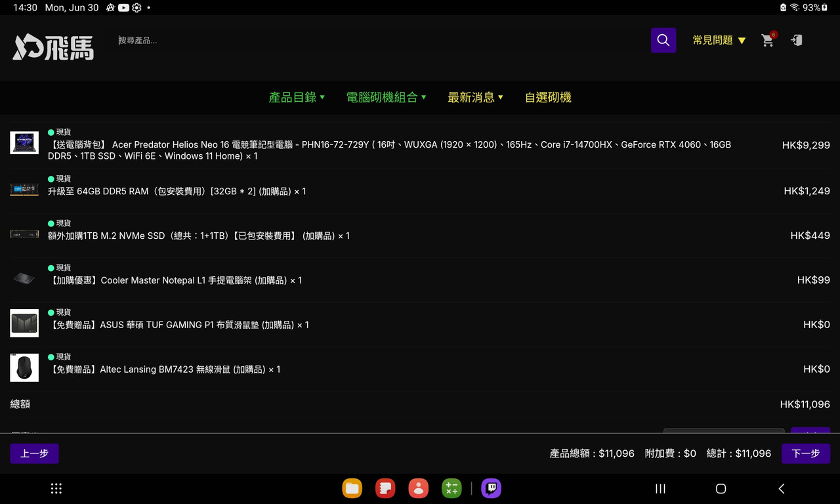This screenshot has height=504, width=840.
Task: Open the Twitch app in dock
Action: (x=492, y=488)
